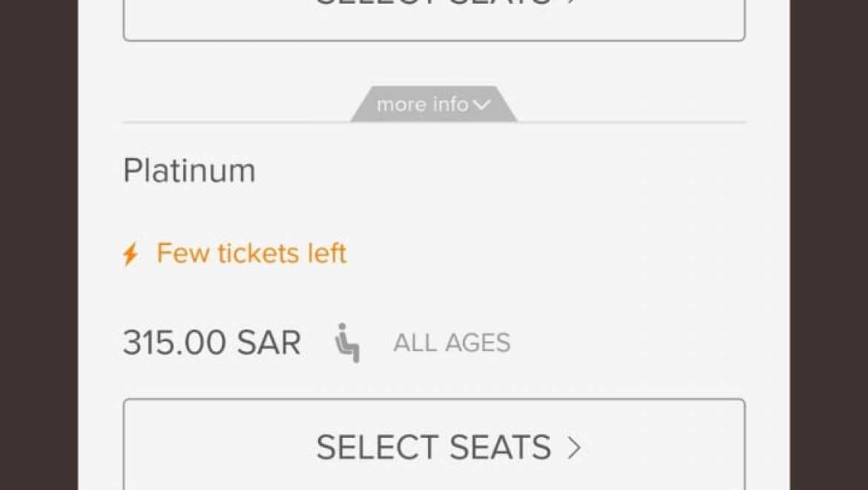This screenshot has height=490, width=868.
Task: Click the dark backdrop right of the card
Action: [829, 245]
